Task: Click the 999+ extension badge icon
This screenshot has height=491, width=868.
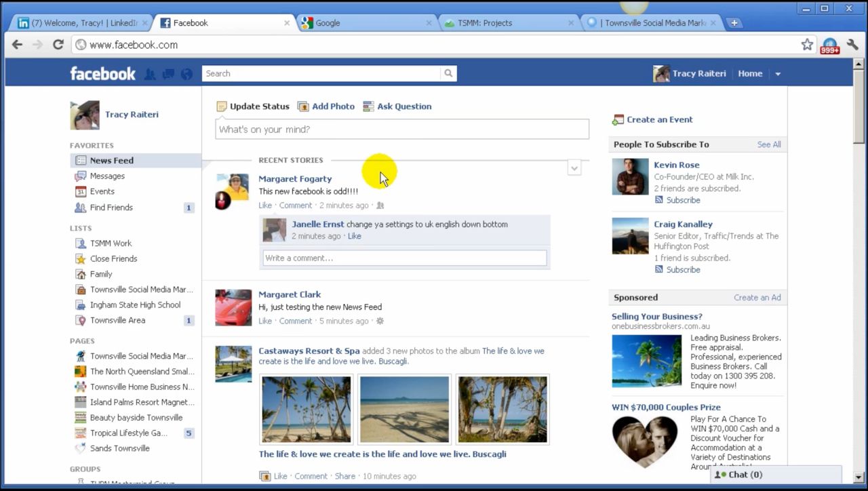Action: coord(830,45)
